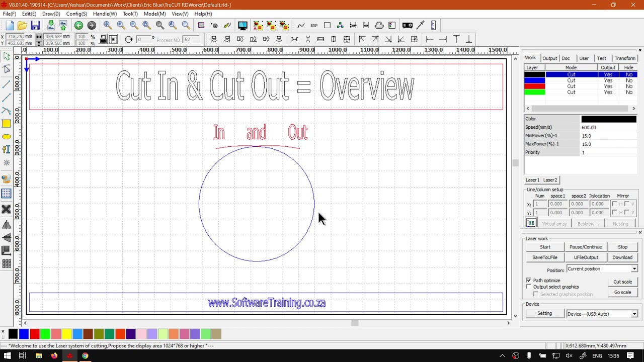Toggle Hide No on the green layer
The image size is (644, 362).
tap(629, 93)
